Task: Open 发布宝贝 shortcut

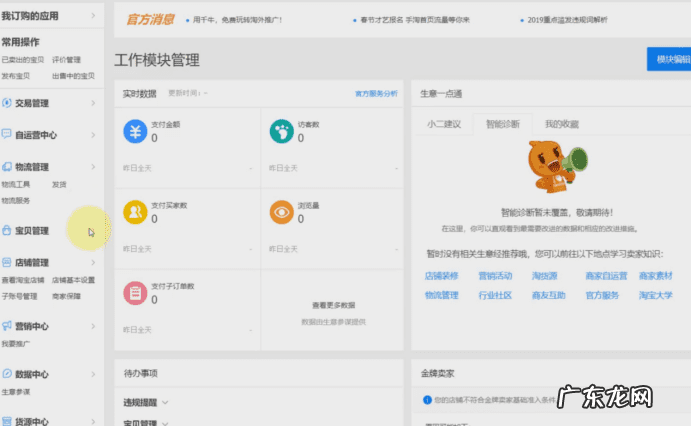Action: point(15,76)
